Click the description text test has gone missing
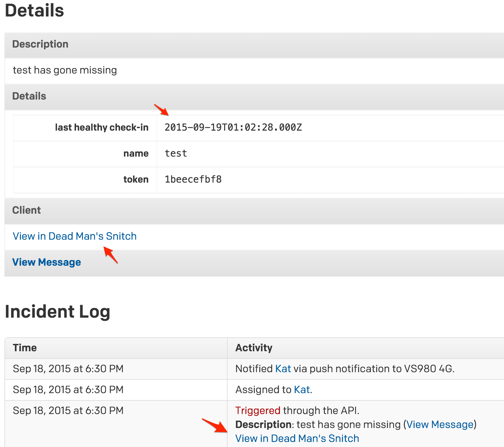Screen dimensions: 504x447 65,70
